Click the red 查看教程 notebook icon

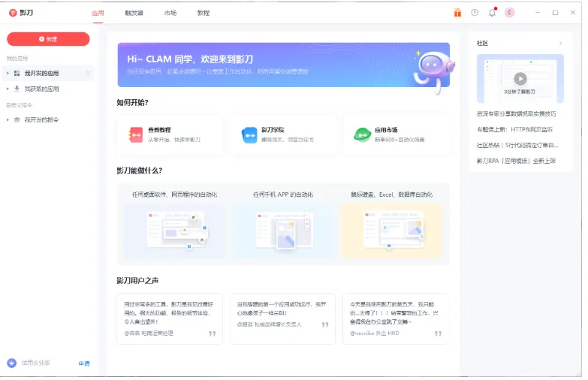click(x=136, y=134)
